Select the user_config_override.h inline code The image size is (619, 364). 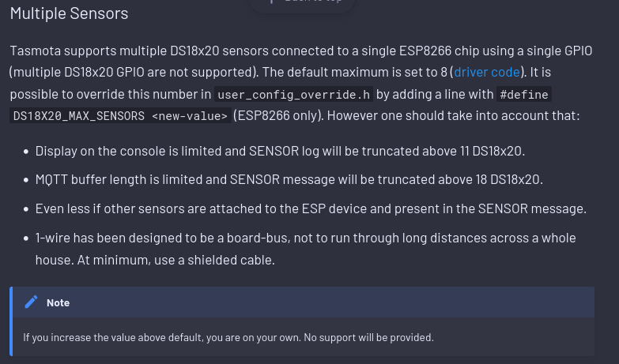294,95
